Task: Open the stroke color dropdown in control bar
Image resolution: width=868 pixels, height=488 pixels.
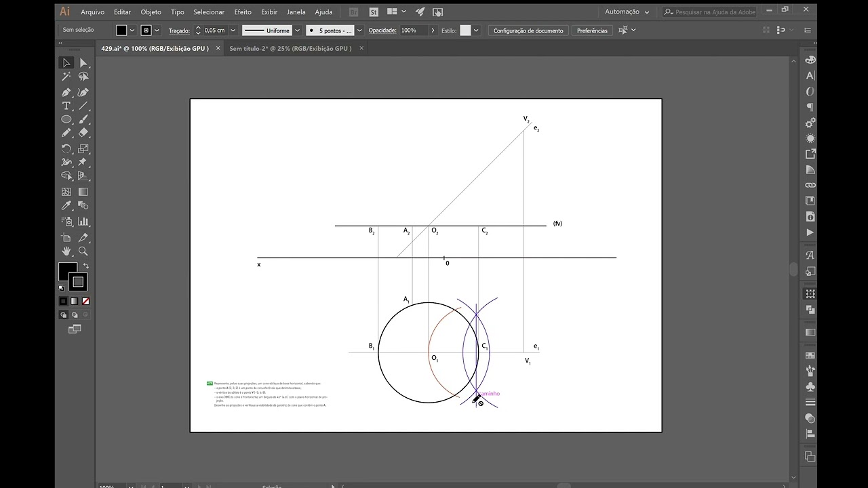Action: coord(157,30)
